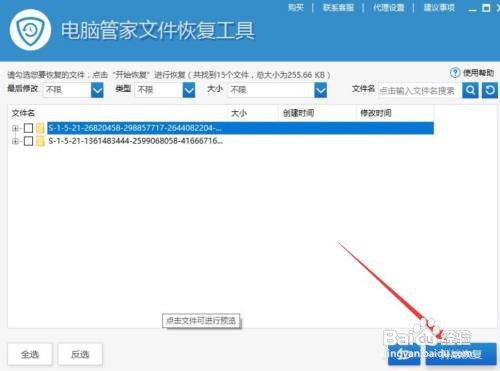Screen dimensions: 500x371
Task: Select the highlighted S-1-5-21-26820458-298857717 row
Action: point(240,128)
